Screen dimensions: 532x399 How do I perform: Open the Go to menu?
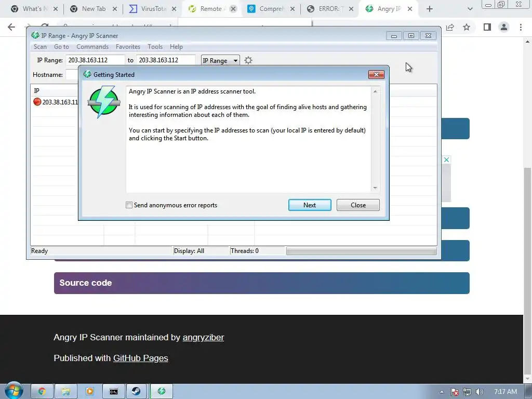point(61,47)
